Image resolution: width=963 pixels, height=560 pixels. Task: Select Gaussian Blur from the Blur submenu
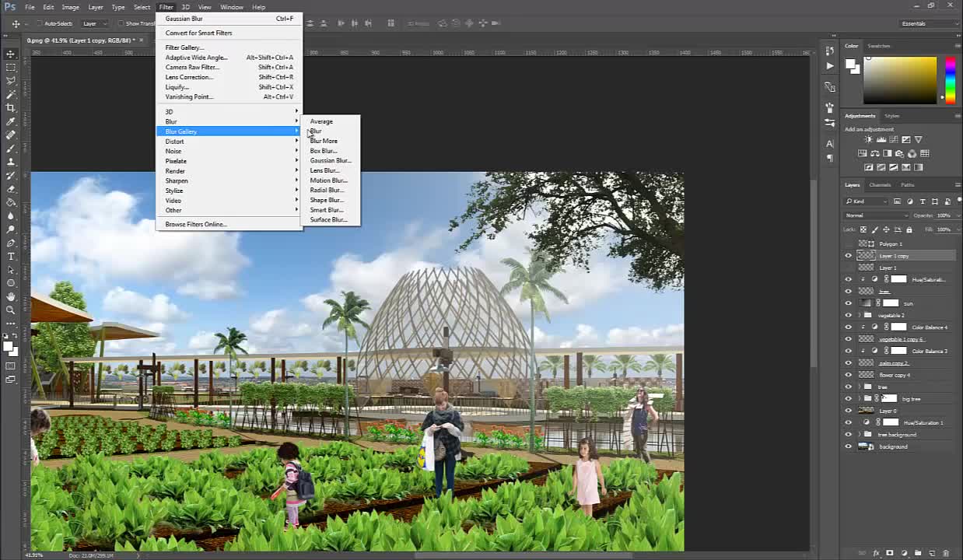pyautogui.click(x=331, y=160)
